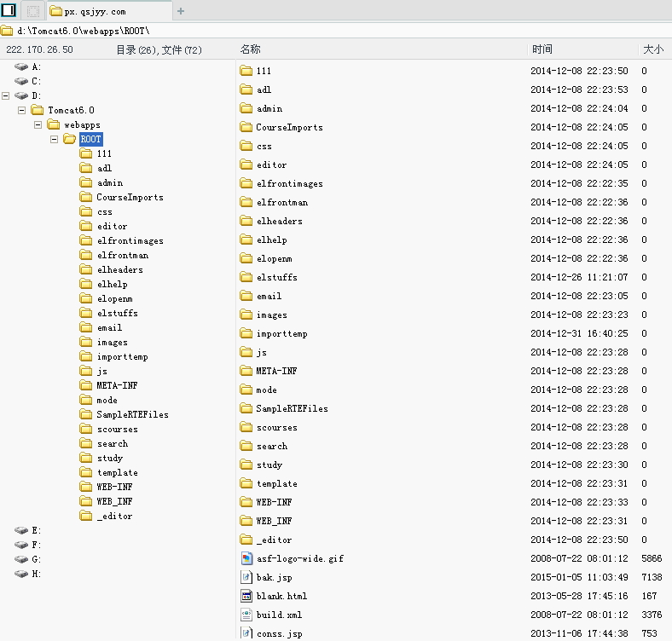Click the elstuffs folder icon in file list
This screenshot has height=641, width=672.
click(x=246, y=277)
